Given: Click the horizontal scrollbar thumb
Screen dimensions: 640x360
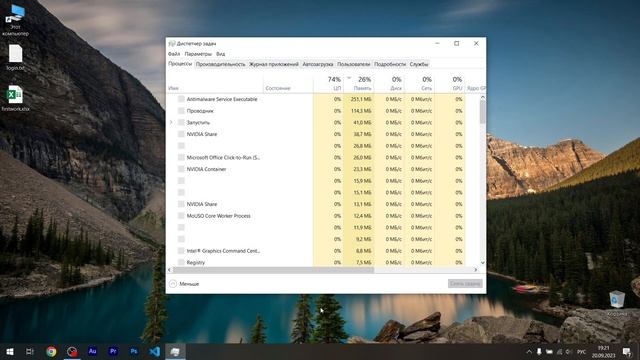Looking at the screenshot, I should pyautogui.click(x=273, y=270).
